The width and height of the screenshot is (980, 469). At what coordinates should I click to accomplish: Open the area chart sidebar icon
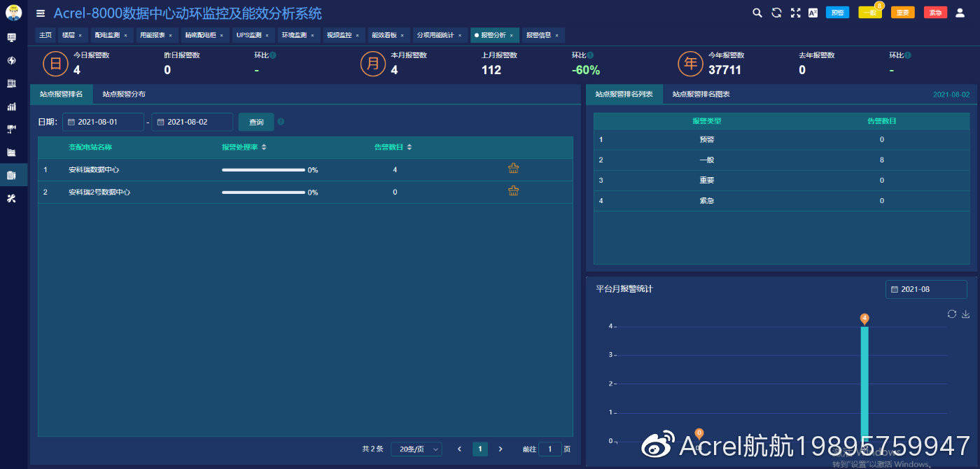(11, 152)
